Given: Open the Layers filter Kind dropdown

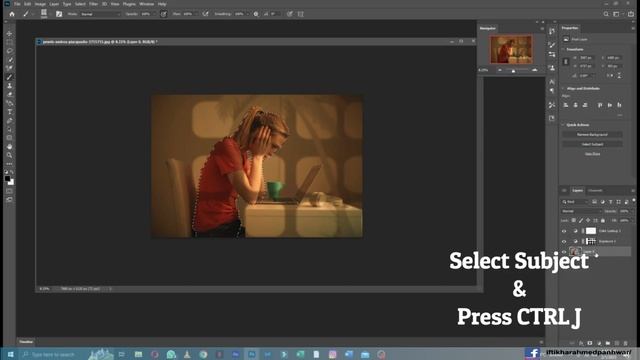Looking at the screenshot, I should click(x=575, y=202).
